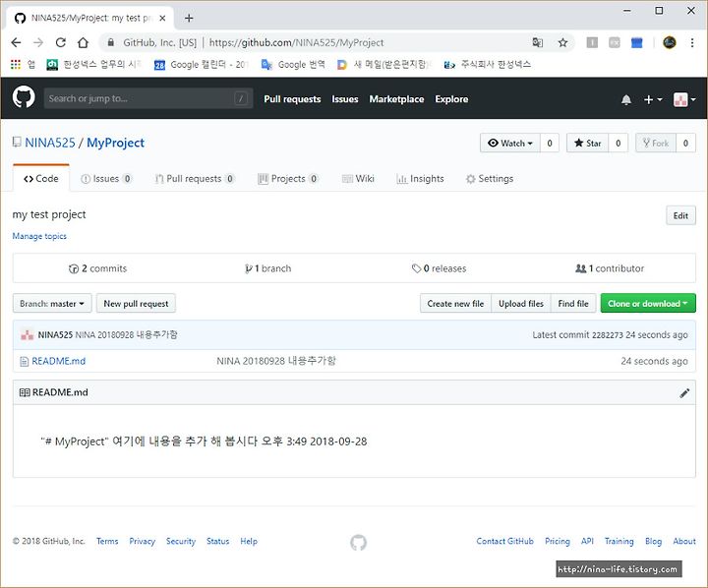Open the README.md row's commit message
Screen dimensions: 708x588
[276, 361]
